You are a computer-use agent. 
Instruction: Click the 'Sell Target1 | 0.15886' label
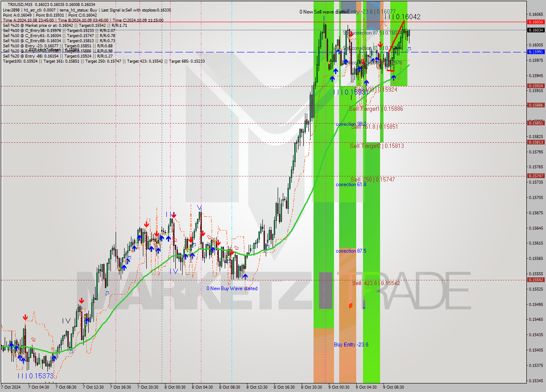376,109
